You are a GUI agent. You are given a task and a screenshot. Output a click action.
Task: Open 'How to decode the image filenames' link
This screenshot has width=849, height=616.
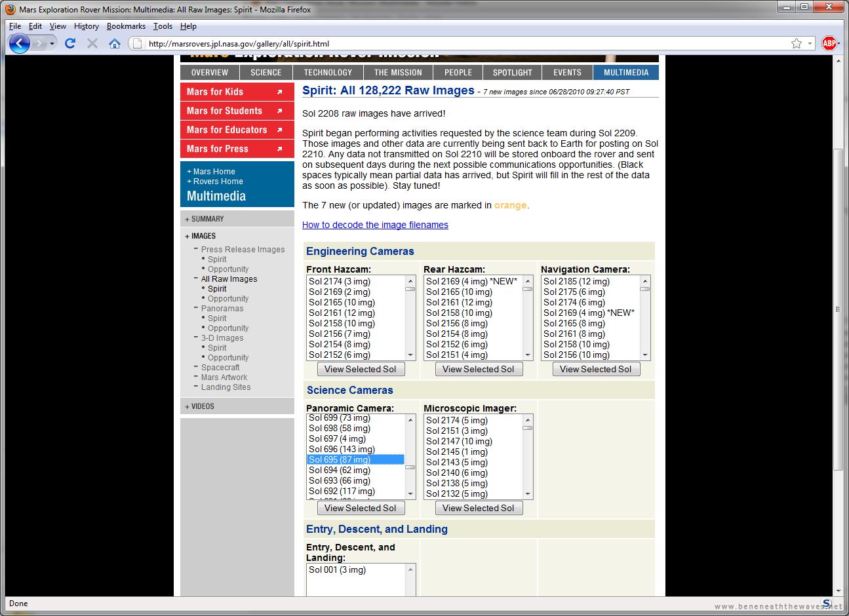click(x=375, y=225)
